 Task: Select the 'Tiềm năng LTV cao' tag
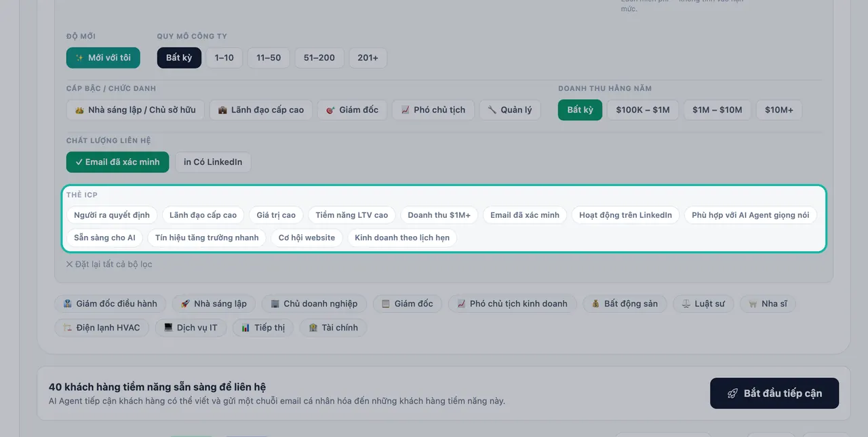click(x=352, y=215)
